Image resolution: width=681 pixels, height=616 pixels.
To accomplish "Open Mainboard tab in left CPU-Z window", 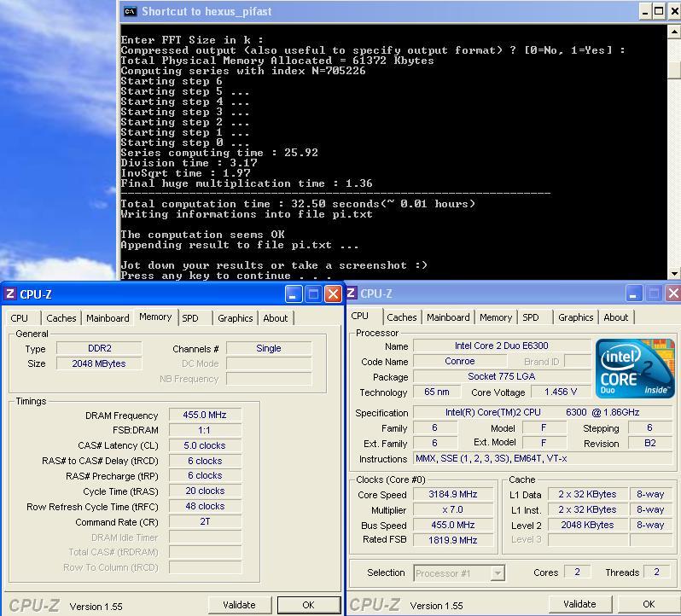I will (108, 318).
